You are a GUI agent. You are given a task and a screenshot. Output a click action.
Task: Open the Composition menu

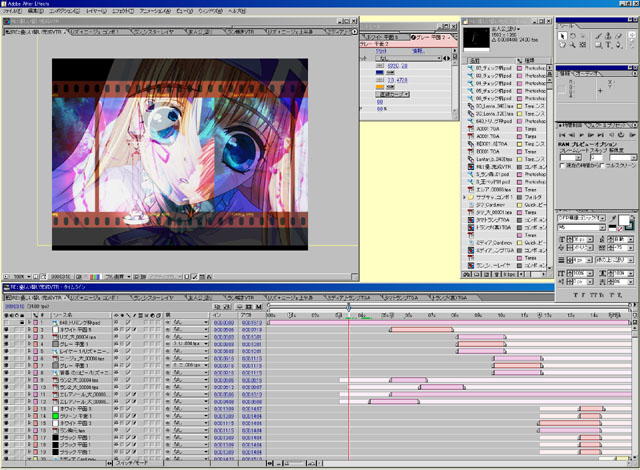pyautogui.click(x=64, y=11)
